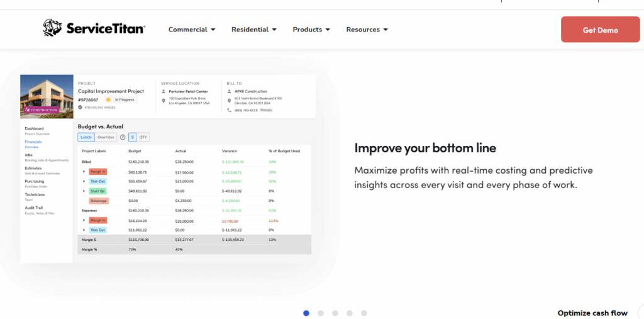This screenshot has width=644, height=319.
Task: Open Purchasing in the project sidebar
Action: [35, 181]
